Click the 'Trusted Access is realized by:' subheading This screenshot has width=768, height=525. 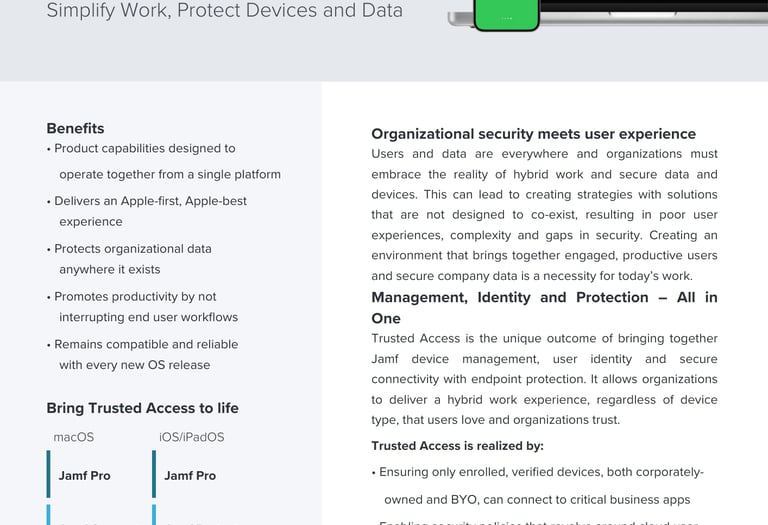pos(457,446)
